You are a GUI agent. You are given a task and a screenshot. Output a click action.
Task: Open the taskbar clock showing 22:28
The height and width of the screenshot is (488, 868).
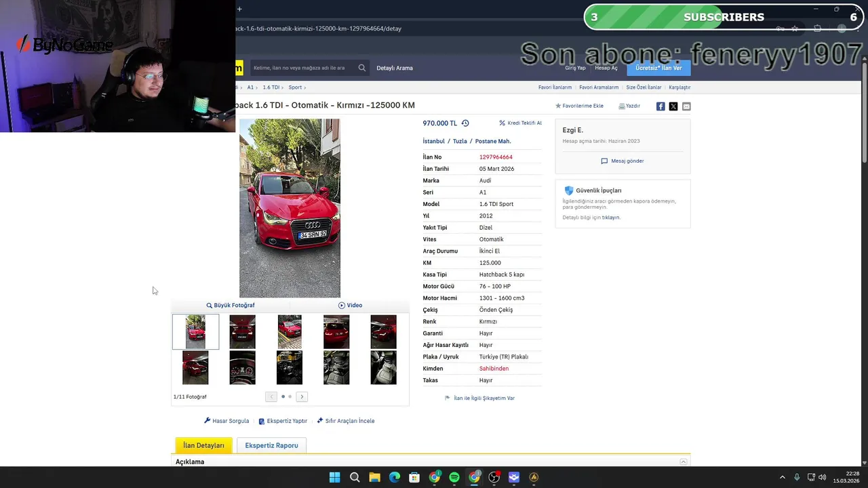tap(846, 477)
